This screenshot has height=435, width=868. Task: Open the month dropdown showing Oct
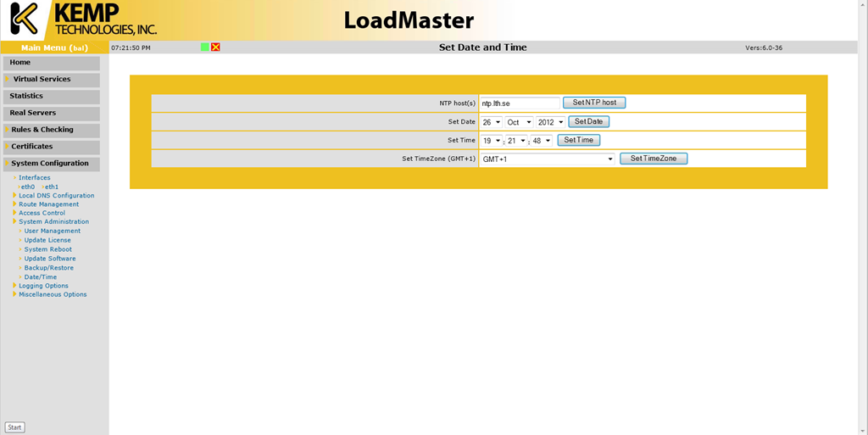click(520, 122)
